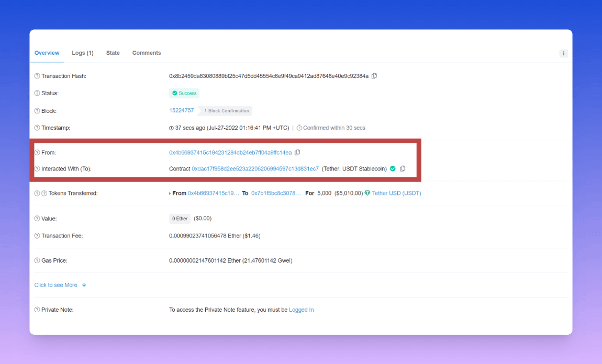Open block number 15224757

pyautogui.click(x=181, y=110)
